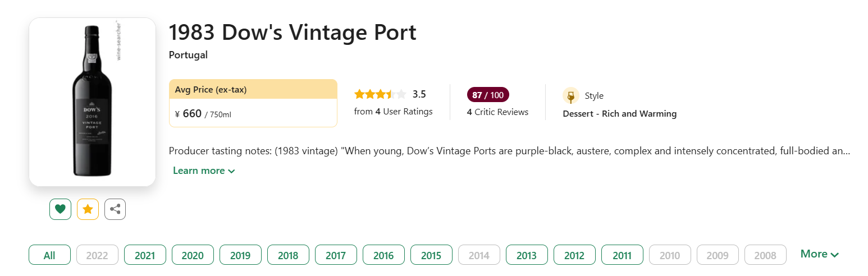Click the Dow's Port bottle image
The width and height of the screenshot is (868, 276).
[92, 102]
